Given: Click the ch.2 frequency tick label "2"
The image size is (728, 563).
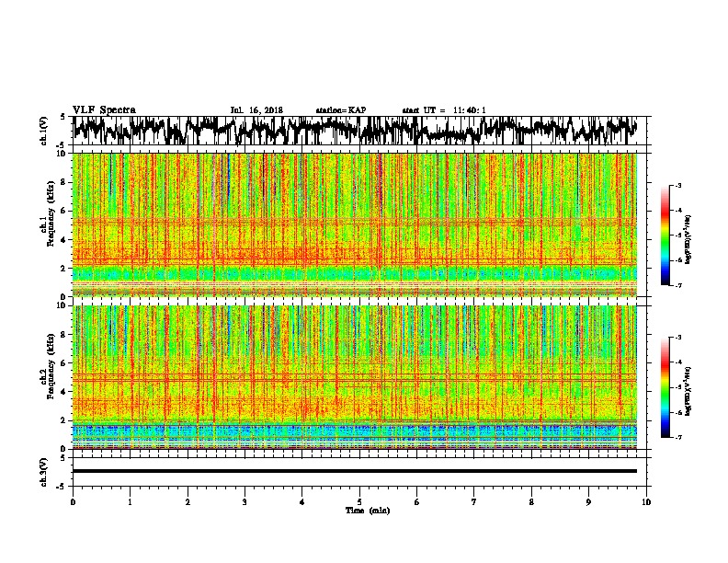Looking at the screenshot, I should tap(64, 420).
